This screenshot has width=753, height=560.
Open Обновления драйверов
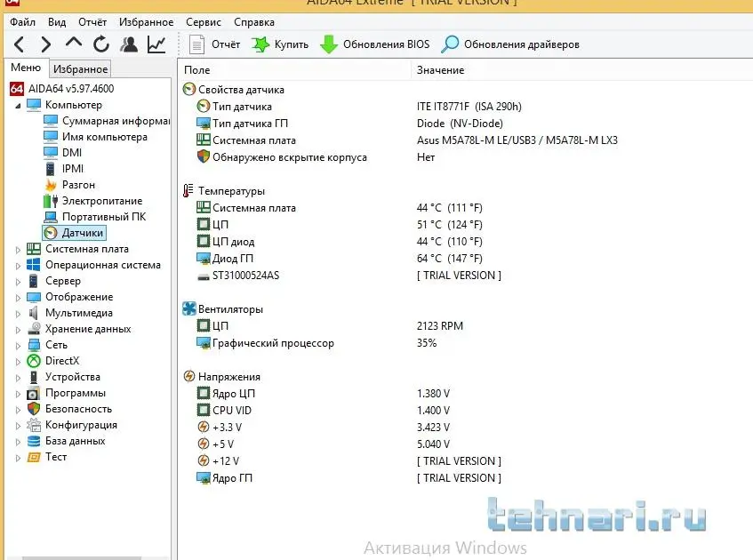(510, 44)
